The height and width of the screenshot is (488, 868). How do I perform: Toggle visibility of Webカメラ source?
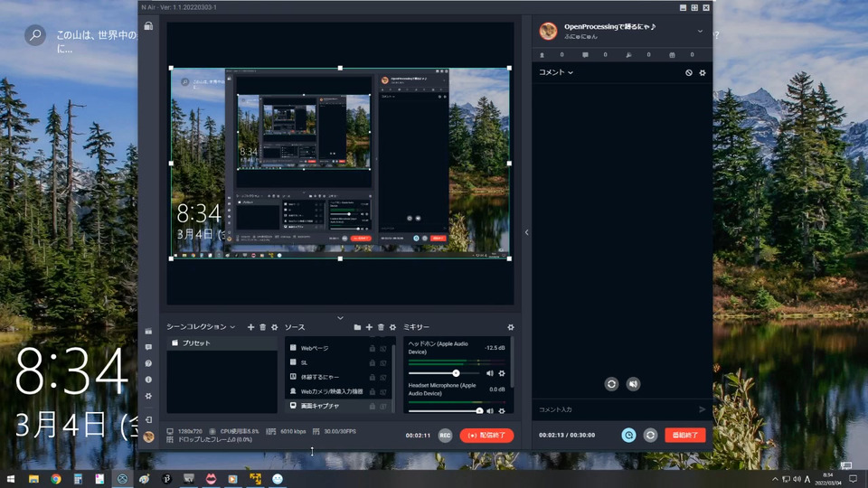pyautogui.click(x=383, y=391)
